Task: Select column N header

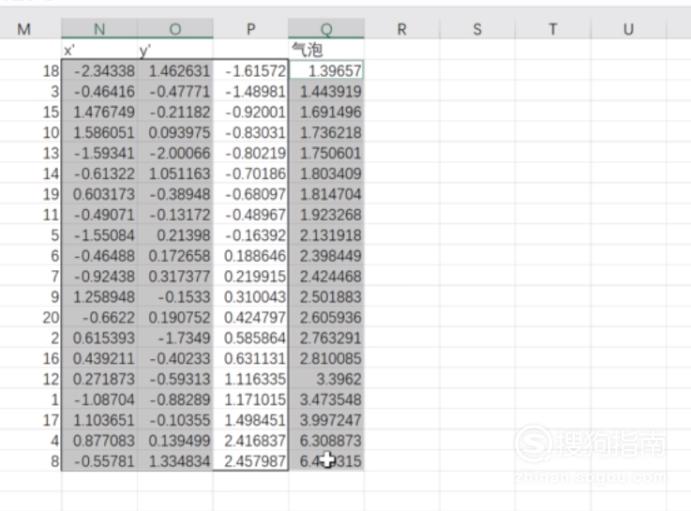Action: click(99, 29)
